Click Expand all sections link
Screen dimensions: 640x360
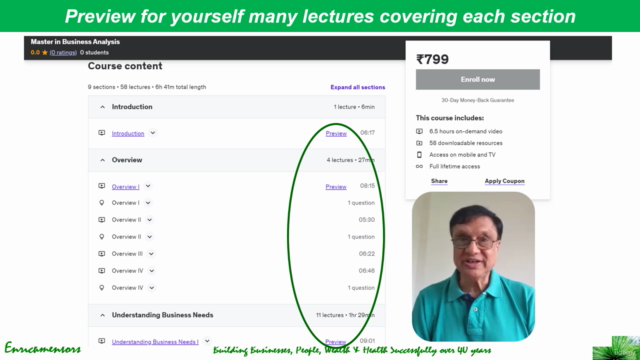tap(358, 87)
